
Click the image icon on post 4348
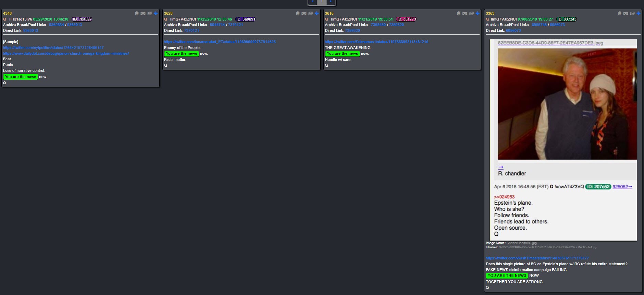[x=150, y=13]
